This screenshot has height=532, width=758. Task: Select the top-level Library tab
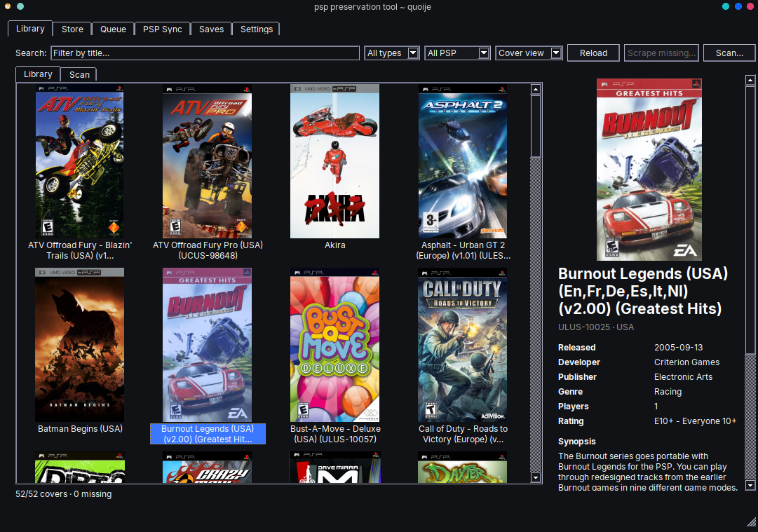(x=30, y=29)
